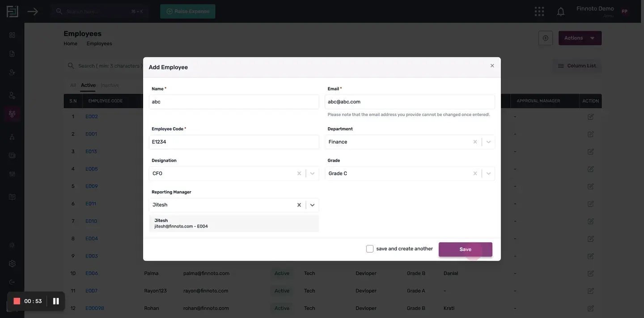
Task: Click the Save button
Action: [x=466, y=249]
